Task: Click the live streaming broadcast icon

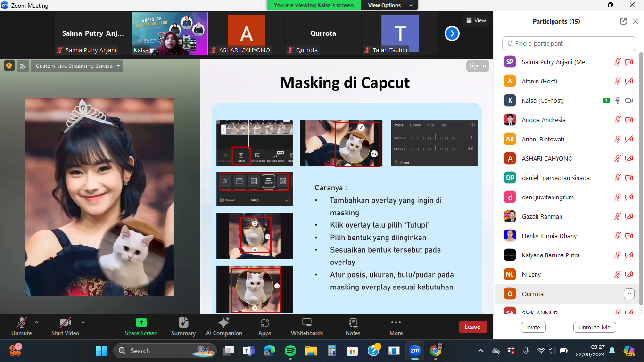Action: point(23,66)
